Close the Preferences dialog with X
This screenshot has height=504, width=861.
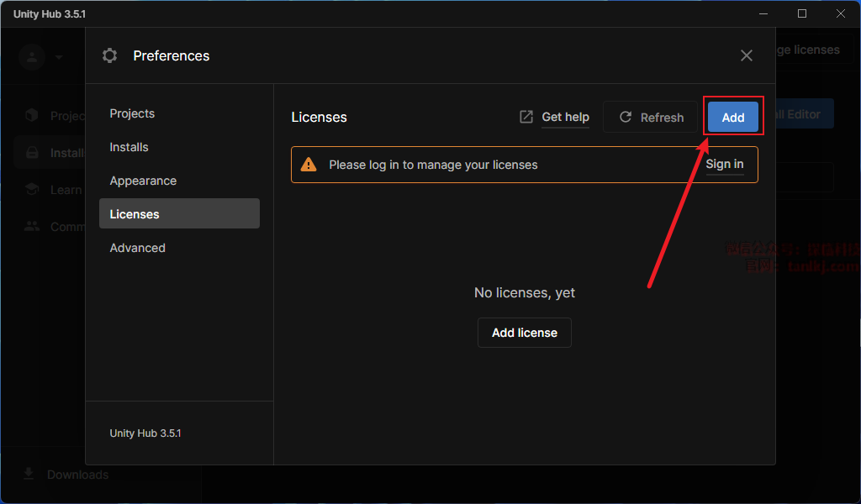point(746,55)
